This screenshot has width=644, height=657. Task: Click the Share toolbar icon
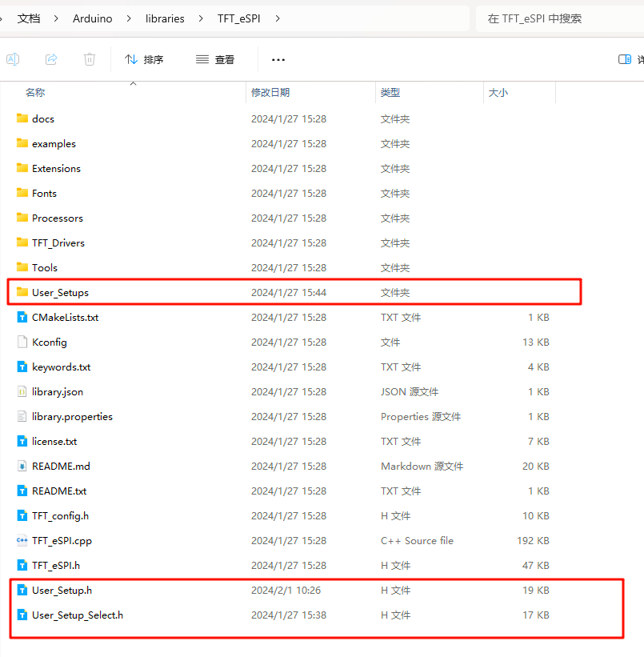[x=51, y=59]
